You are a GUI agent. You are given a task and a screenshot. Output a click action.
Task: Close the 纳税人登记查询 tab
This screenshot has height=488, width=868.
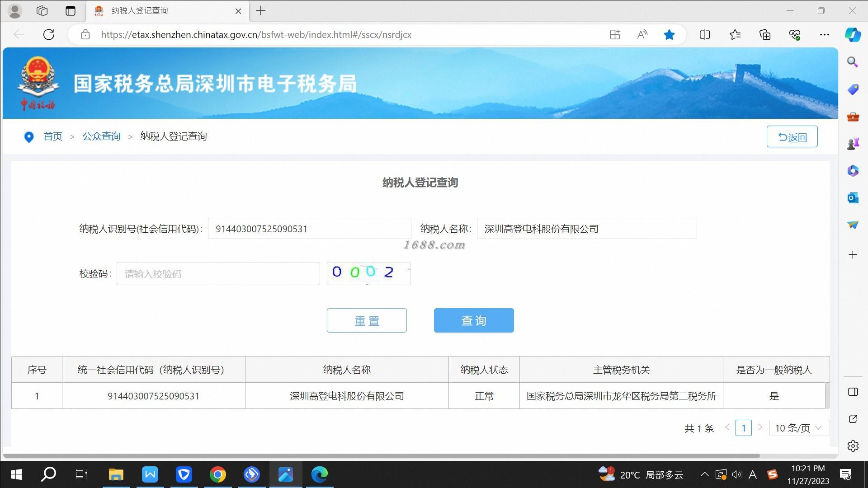click(x=238, y=11)
